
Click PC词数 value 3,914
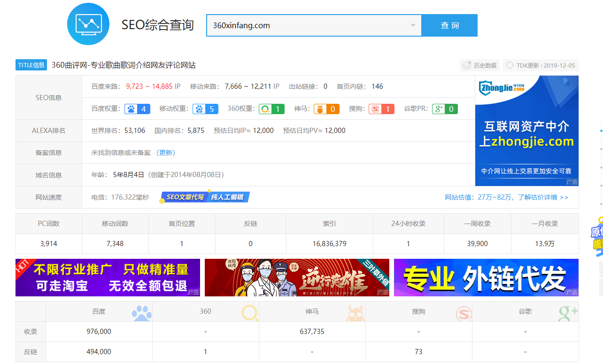click(49, 244)
